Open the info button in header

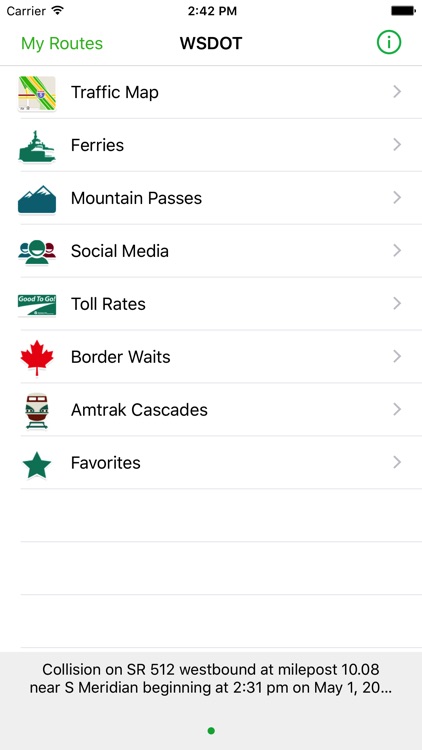(x=389, y=43)
